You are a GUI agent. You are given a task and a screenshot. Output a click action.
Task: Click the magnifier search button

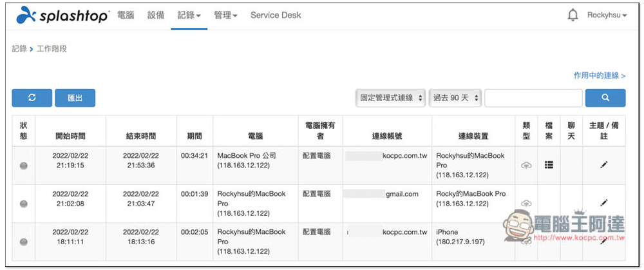click(605, 98)
